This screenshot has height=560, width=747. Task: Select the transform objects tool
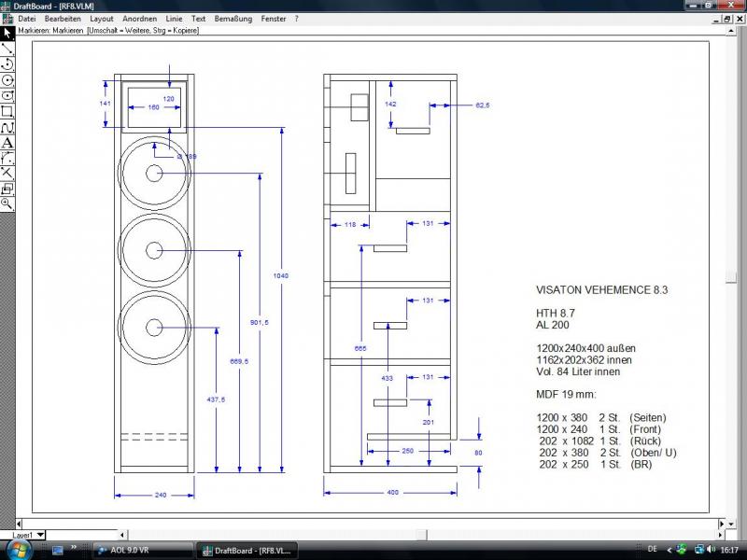click(7, 189)
